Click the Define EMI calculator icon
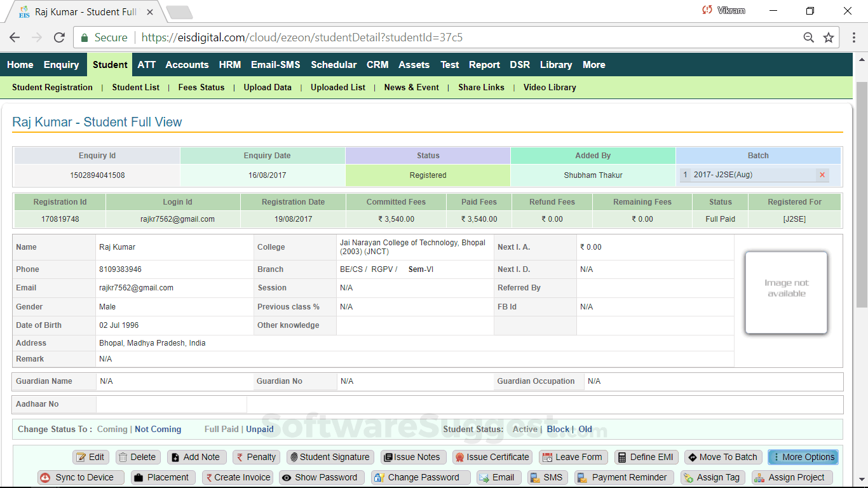 point(621,457)
